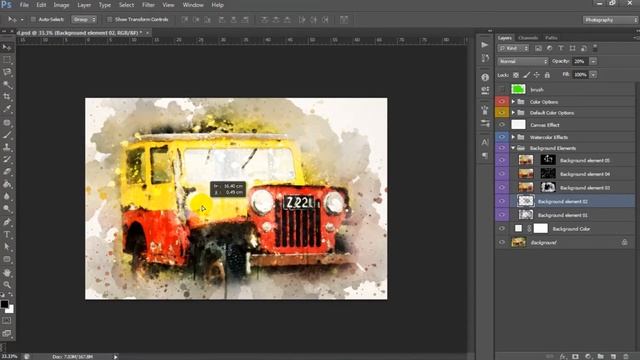The image size is (640, 360).
Task: Open the Character panel icon
Action: tap(485, 142)
